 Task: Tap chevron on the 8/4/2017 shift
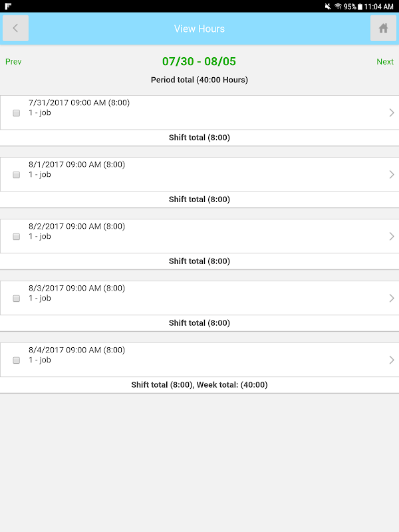[x=392, y=360]
